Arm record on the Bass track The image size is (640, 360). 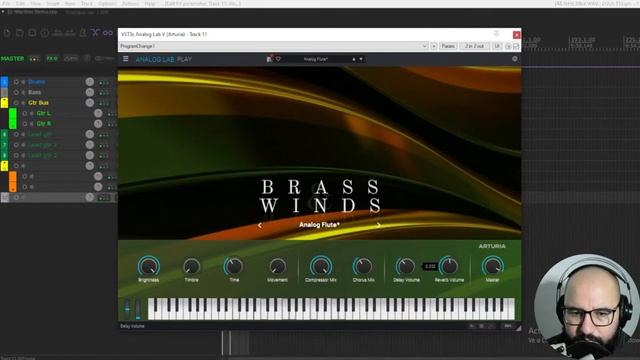click(16, 92)
